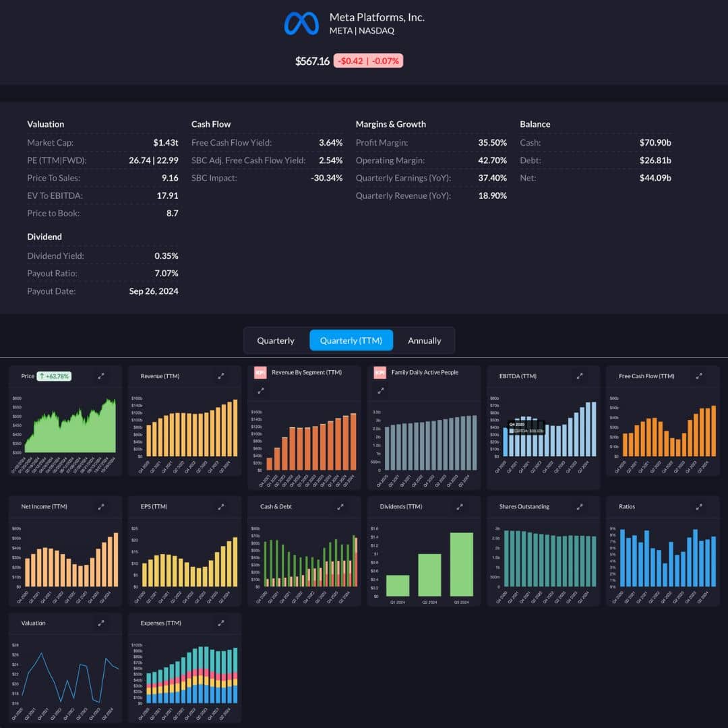Screen dimensions: 728x728
Task: Expand the Free Cash Flow chart
Action: click(x=699, y=376)
